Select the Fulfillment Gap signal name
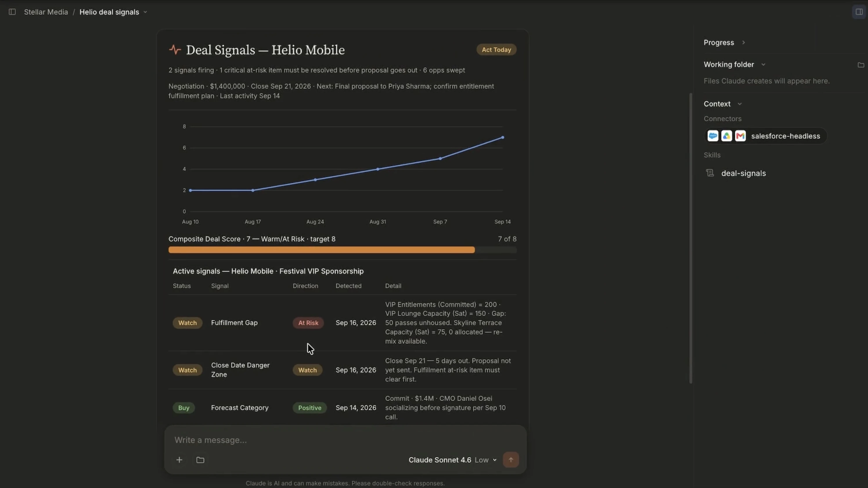This screenshot has width=868, height=488. point(234,323)
